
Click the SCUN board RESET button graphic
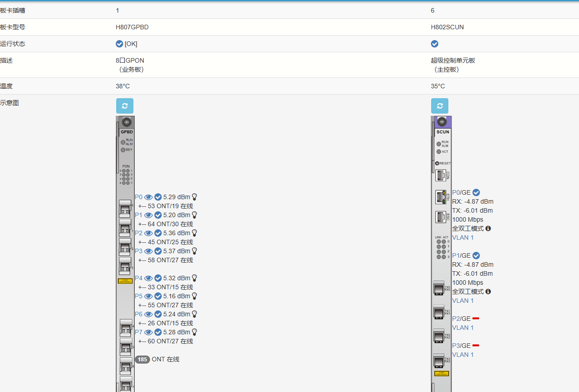pyautogui.click(x=438, y=163)
